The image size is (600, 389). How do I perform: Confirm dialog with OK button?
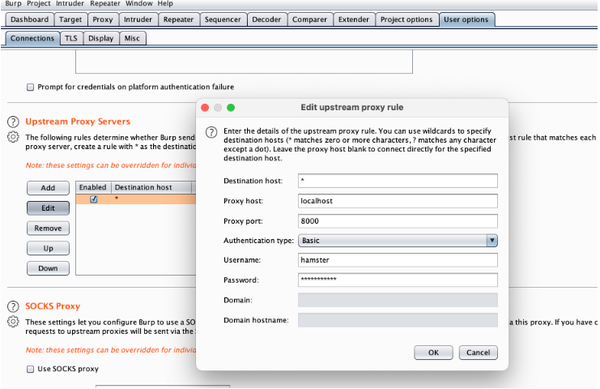point(434,352)
